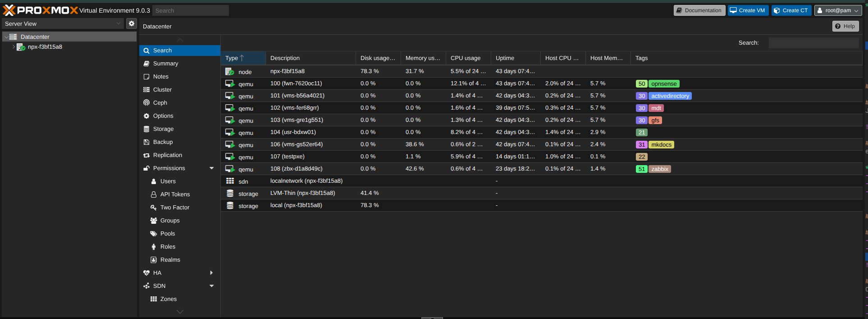Image resolution: width=868 pixels, height=319 pixels.
Task: Select the Two Factor key icon
Action: [x=154, y=208]
